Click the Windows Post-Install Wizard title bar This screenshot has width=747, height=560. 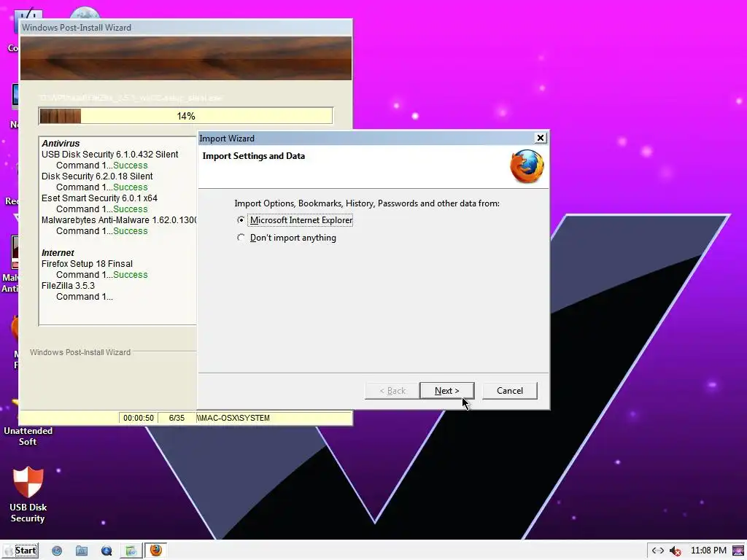point(186,28)
